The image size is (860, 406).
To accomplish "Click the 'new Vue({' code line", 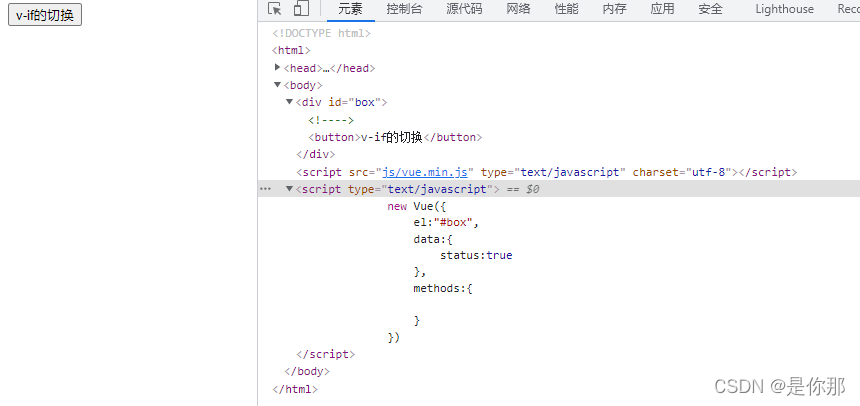I will (x=417, y=206).
